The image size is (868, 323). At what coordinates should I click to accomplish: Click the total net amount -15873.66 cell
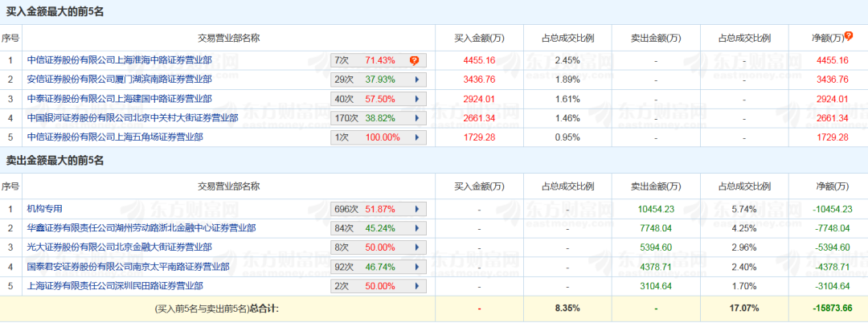click(830, 308)
